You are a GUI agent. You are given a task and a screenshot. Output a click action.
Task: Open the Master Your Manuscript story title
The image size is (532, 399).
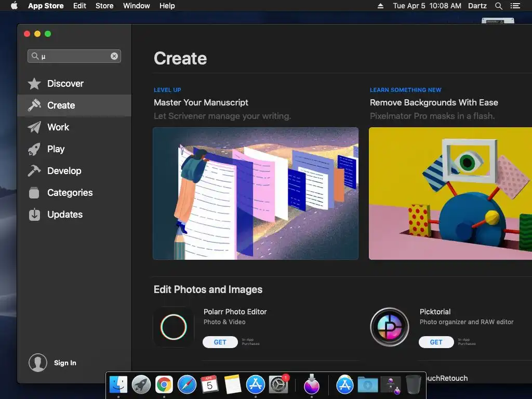201,102
